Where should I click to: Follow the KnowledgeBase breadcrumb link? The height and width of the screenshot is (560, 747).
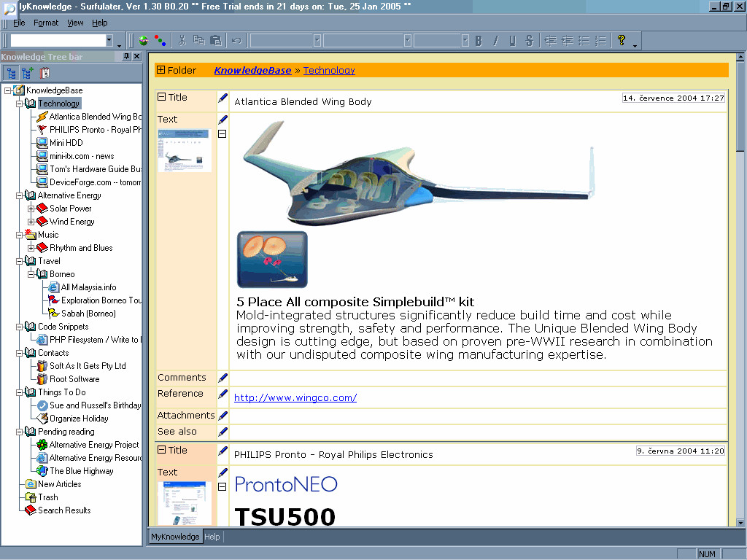(x=252, y=71)
